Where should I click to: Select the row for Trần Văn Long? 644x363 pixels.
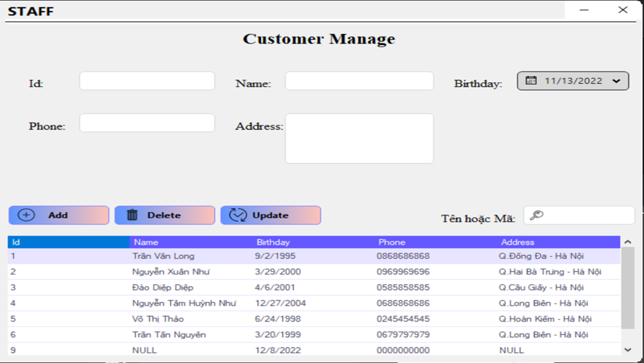tap(186, 256)
